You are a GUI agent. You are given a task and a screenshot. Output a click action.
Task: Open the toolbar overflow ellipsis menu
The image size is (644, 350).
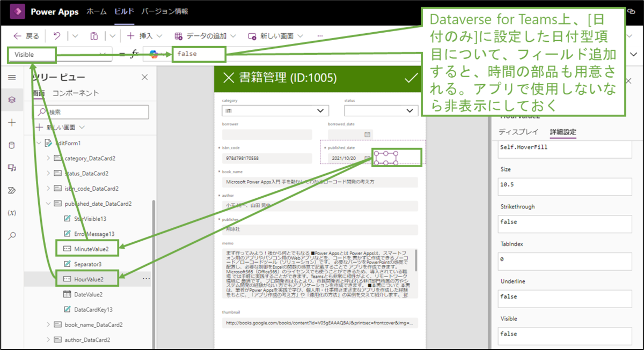320,36
